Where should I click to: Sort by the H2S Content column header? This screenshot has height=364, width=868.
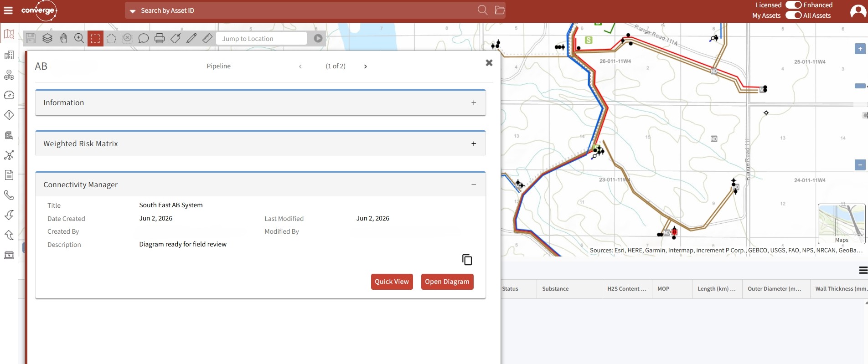627,289
